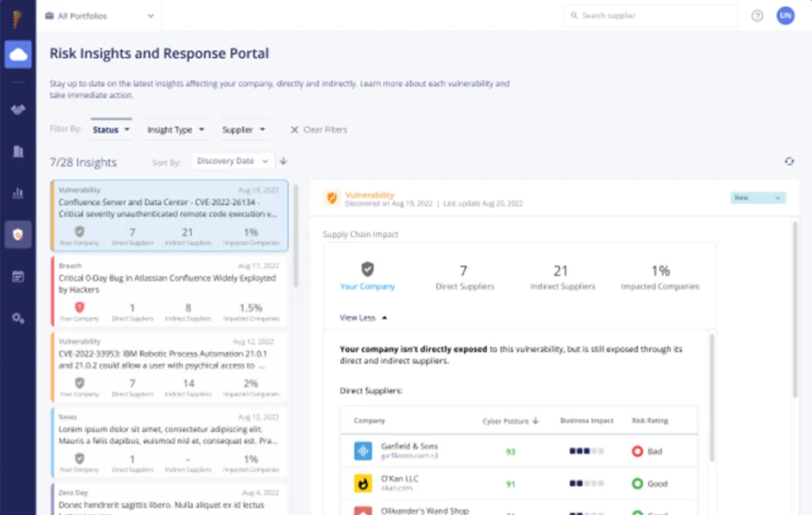Click the Clear Filters link
Screen dimensions: 812x515
(x=318, y=129)
